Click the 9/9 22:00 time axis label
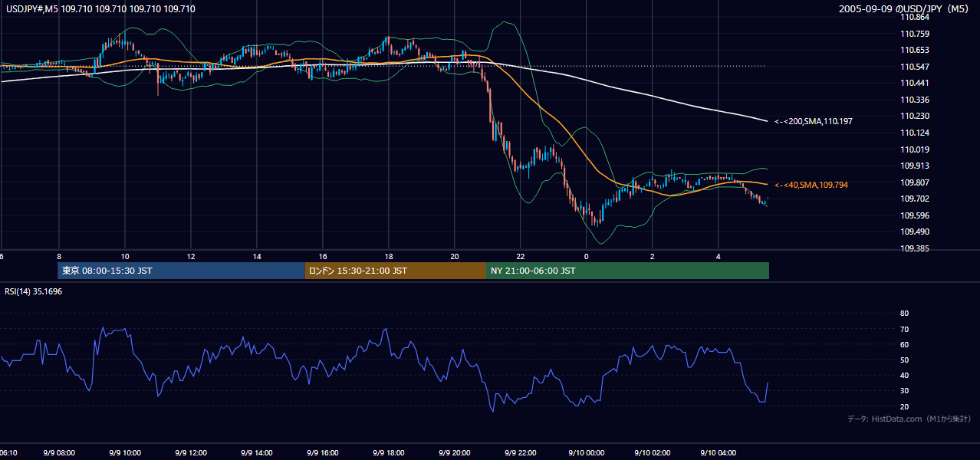 [x=521, y=453]
